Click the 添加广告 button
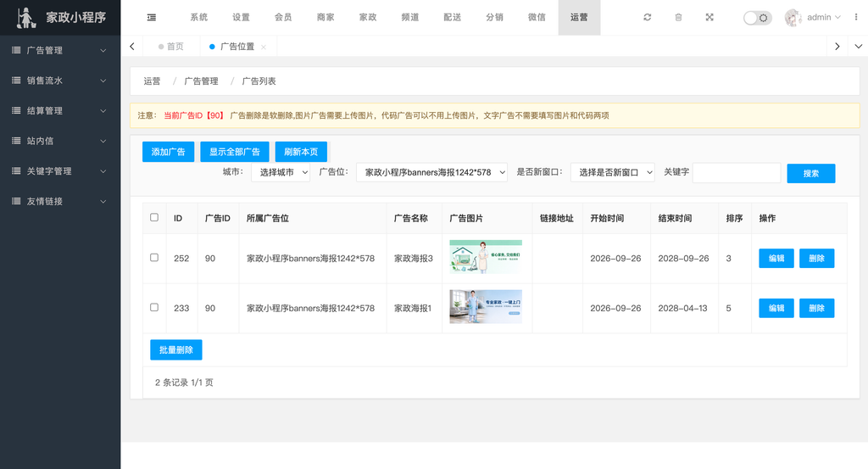 point(169,152)
